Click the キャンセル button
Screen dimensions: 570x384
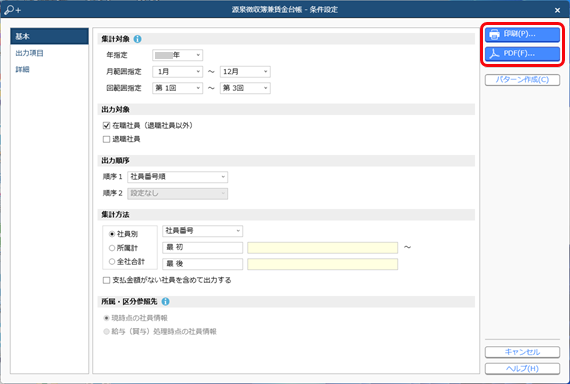coord(522,352)
